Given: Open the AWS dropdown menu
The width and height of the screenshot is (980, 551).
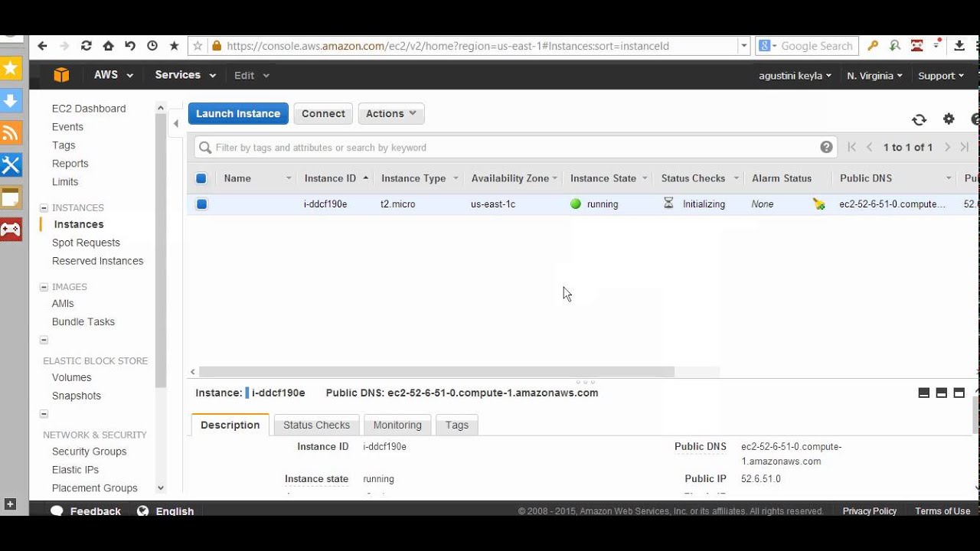Looking at the screenshot, I should [113, 75].
